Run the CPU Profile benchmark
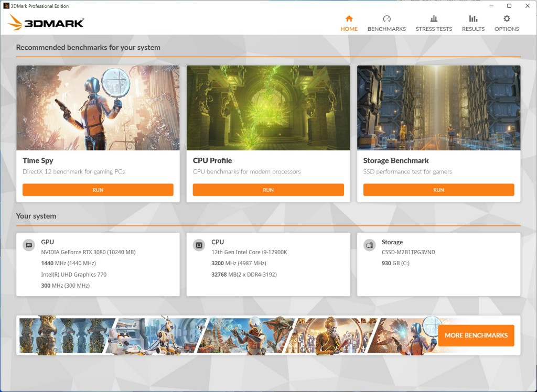Screen dimensions: 537x392 point(268,190)
